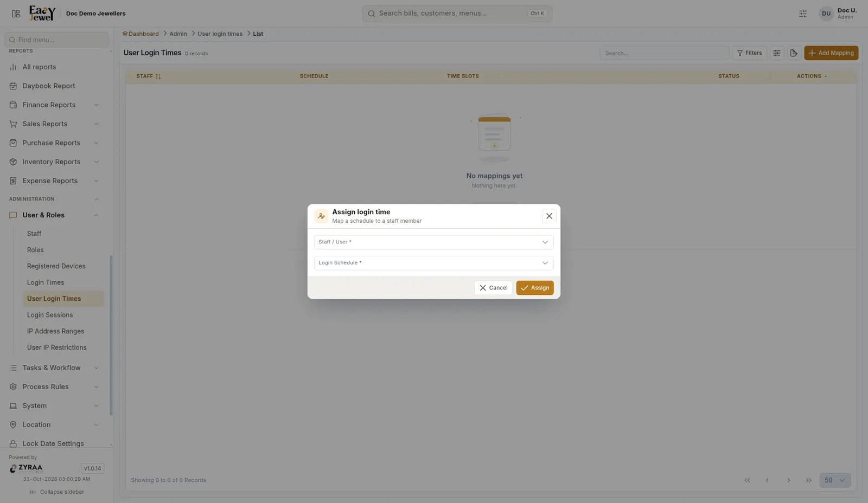The image size is (868, 503).
Task: Close the Assign login time dialog
Action: pos(549,216)
